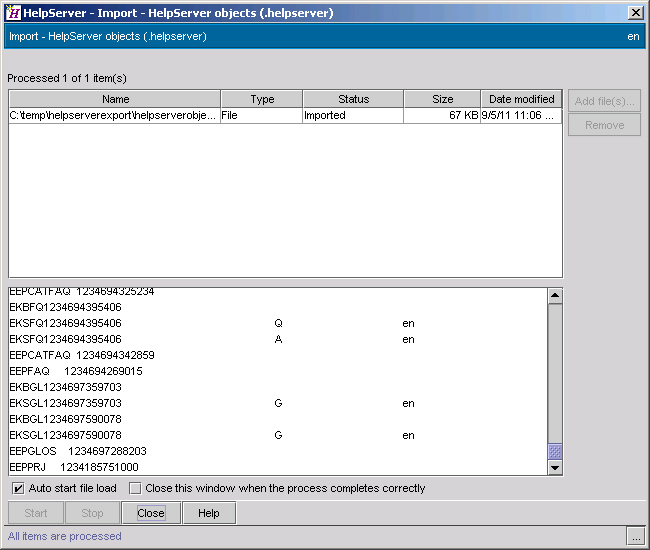This screenshot has width=650, height=550.
Task: Click the HelpServer application icon in title bar
Action: pyautogui.click(x=13, y=13)
